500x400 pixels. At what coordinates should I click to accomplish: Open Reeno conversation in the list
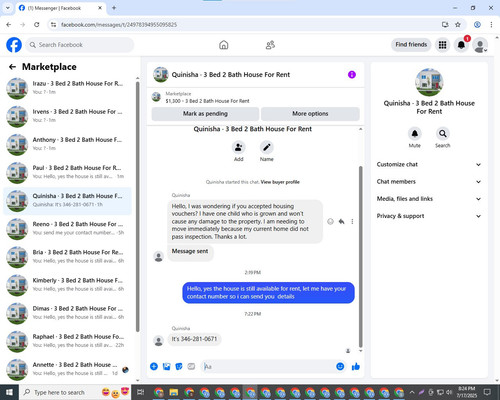point(67,229)
